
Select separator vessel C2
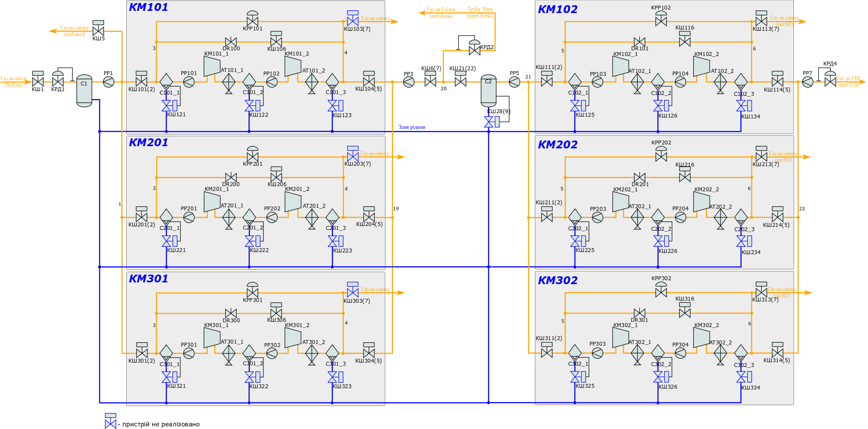488,91
